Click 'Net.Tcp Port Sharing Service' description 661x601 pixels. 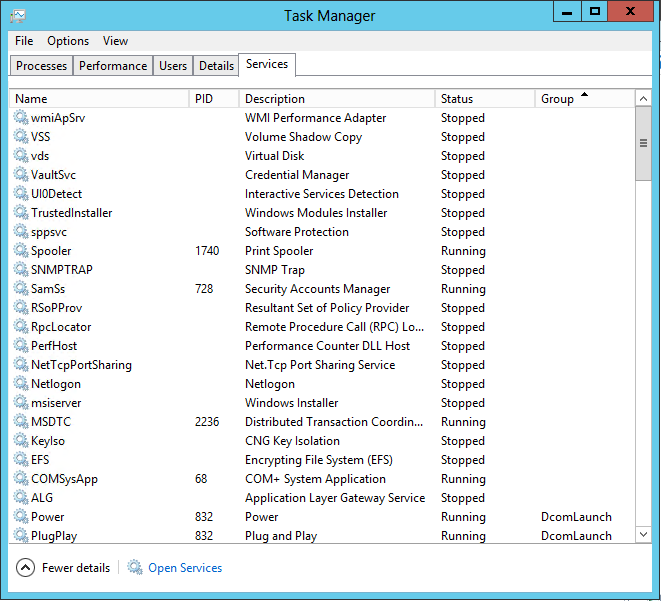(320, 365)
